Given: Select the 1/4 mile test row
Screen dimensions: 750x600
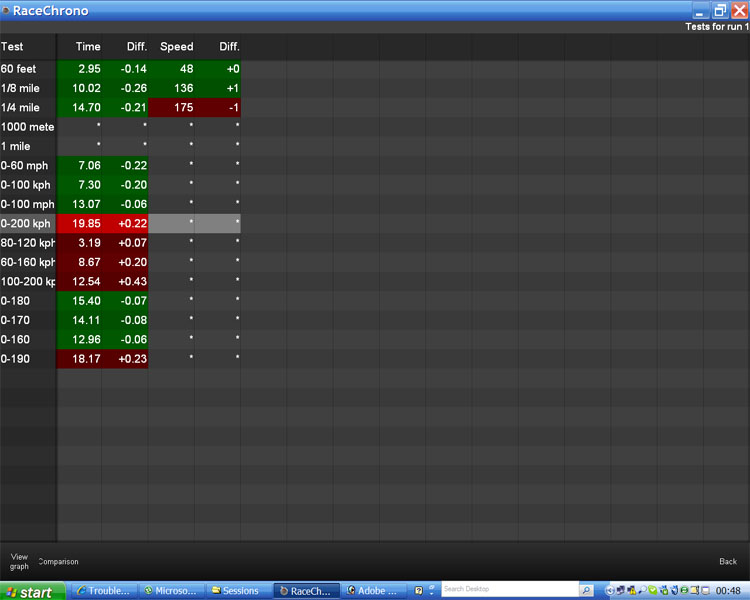Looking at the screenshot, I should [x=27, y=108].
